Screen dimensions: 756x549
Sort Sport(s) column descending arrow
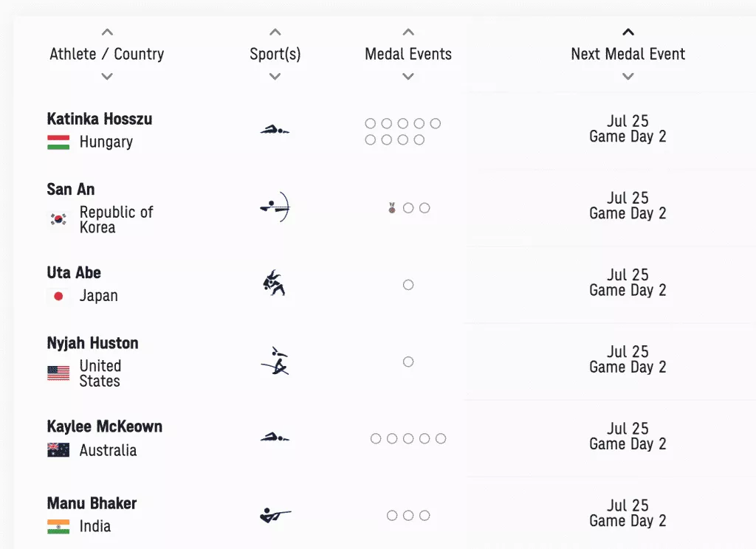[275, 76]
